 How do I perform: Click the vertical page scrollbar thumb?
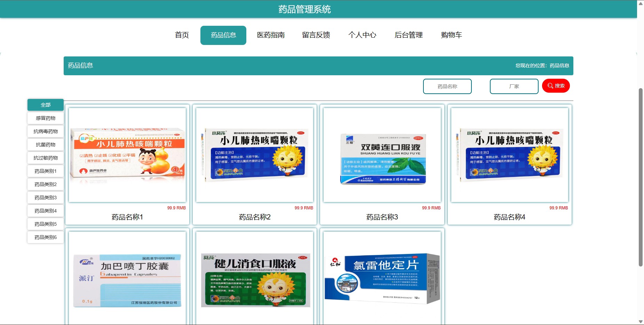click(x=641, y=177)
